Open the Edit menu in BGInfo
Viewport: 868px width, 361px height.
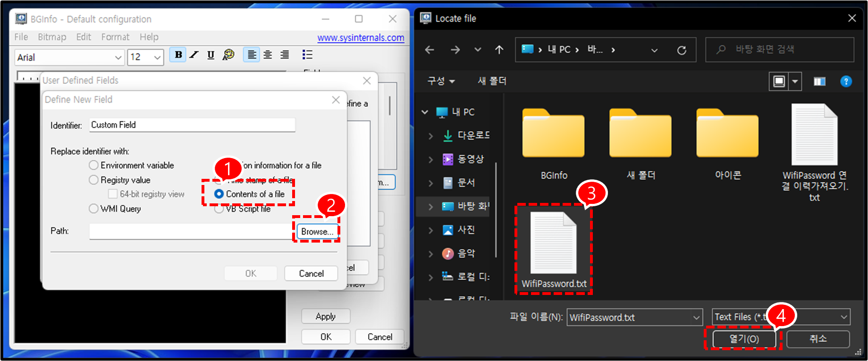[84, 37]
